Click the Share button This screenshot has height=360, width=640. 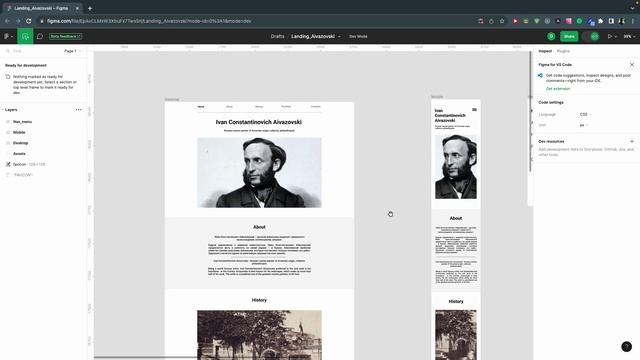click(x=569, y=36)
